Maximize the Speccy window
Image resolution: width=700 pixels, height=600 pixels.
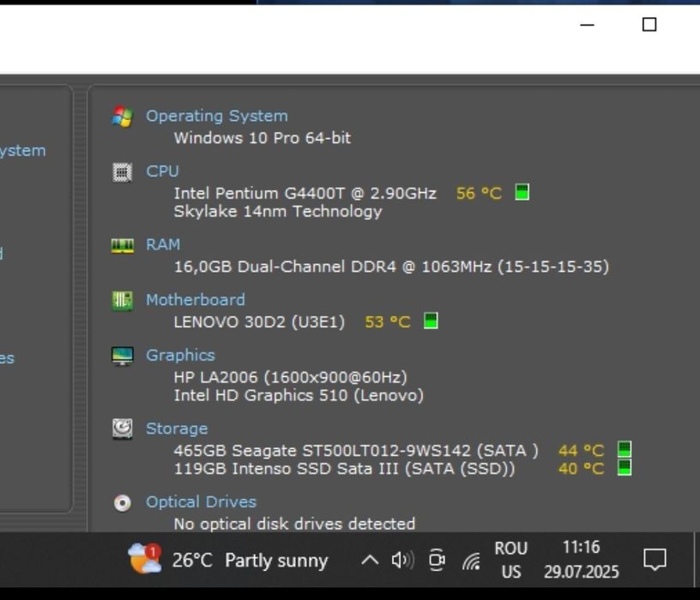click(649, 25)
